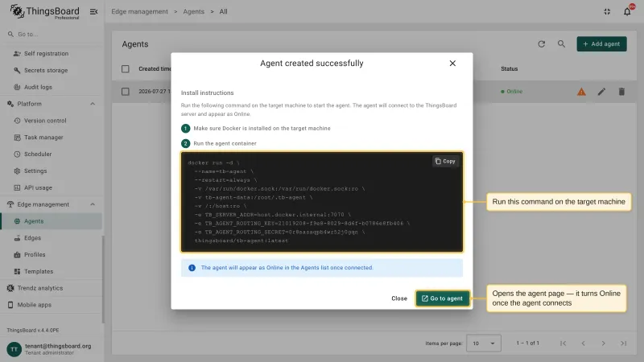
Task: Click the agent warning triangle icon
Action: [581, 92]
